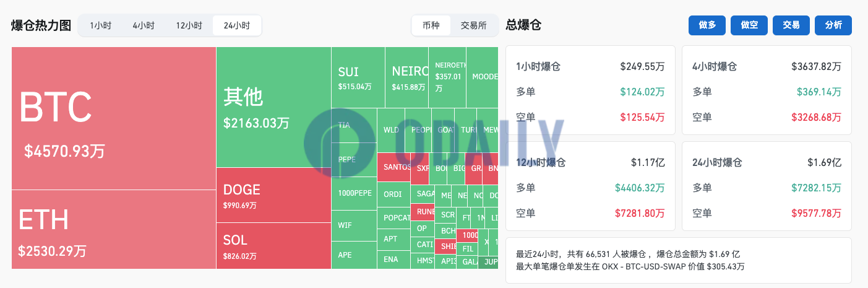Click the 做空 button
This screenshot has width=868, height=288.
(x=749, y=25)
